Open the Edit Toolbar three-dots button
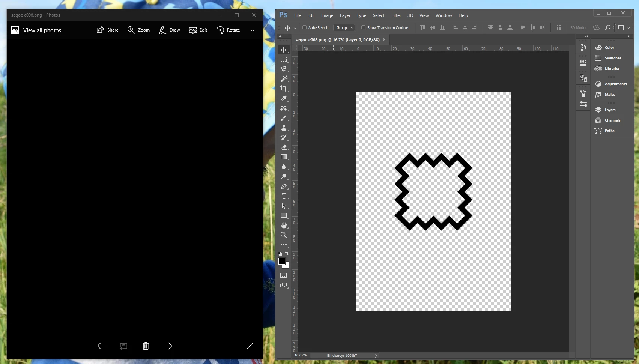Viewport: 639px width, 364px height. [x=284, y=245]
